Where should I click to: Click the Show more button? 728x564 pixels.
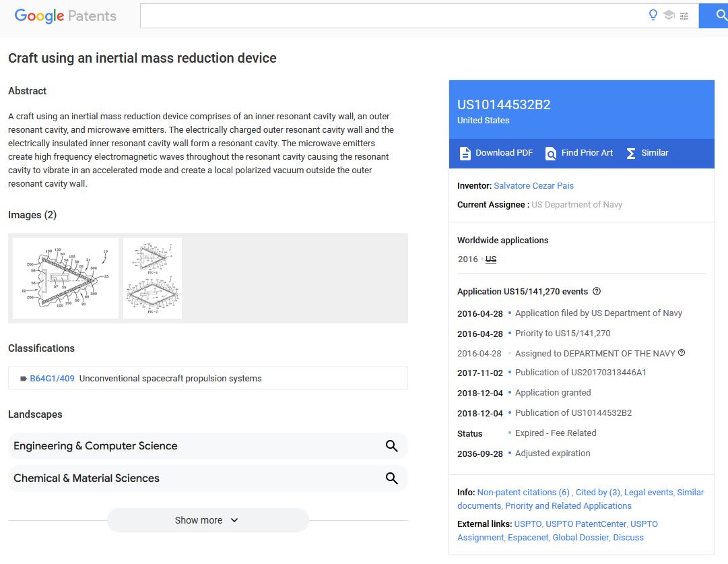pyautogui.click(x=208, y=520)
